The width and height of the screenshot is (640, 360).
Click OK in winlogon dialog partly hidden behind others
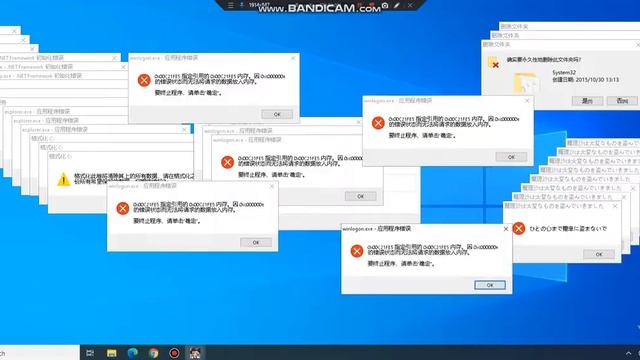[360, 196]
